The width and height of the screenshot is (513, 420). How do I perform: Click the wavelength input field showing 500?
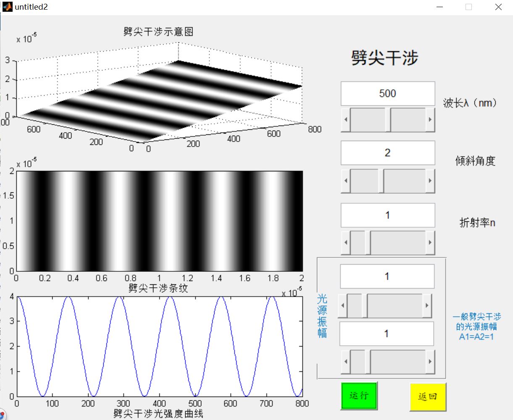(x=387, y=93)
